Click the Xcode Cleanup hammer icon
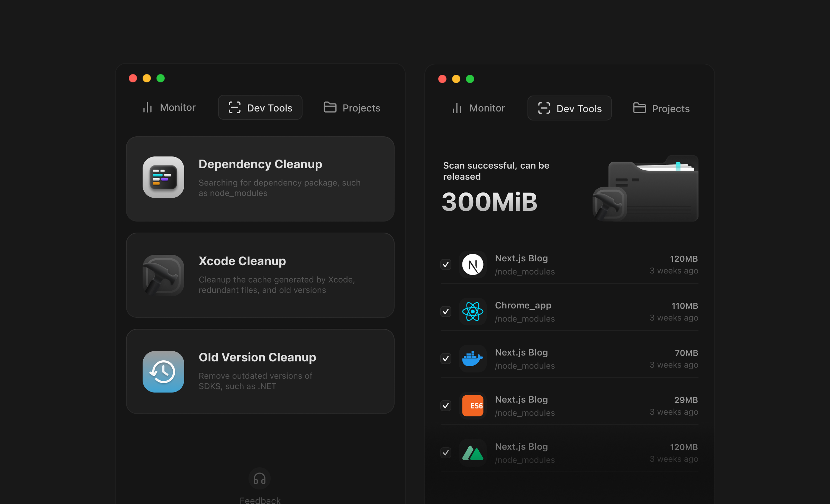The width and height of the screenshot is (830, 504). pyautogui.click(x=163, y=275)
